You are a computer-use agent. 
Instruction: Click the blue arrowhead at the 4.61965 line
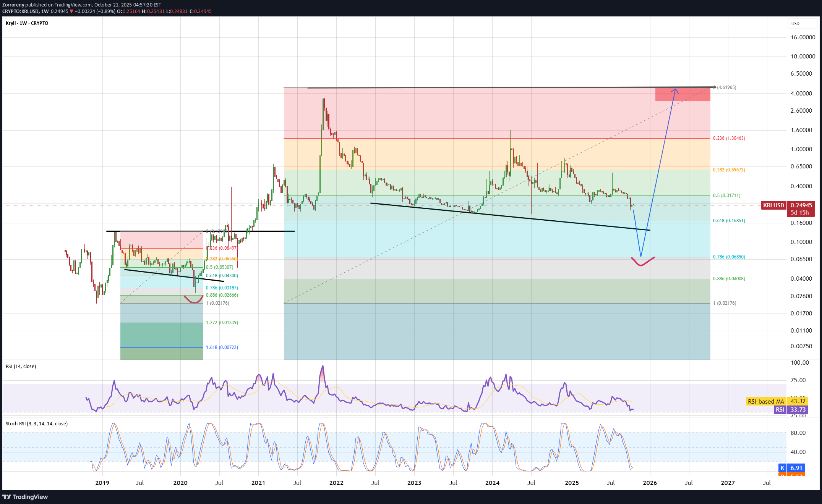675,91
